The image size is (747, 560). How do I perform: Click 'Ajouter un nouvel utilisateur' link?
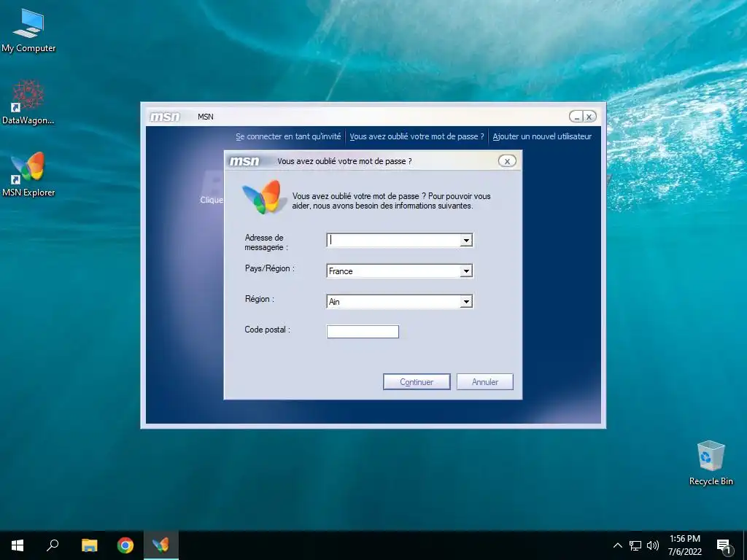542,136
